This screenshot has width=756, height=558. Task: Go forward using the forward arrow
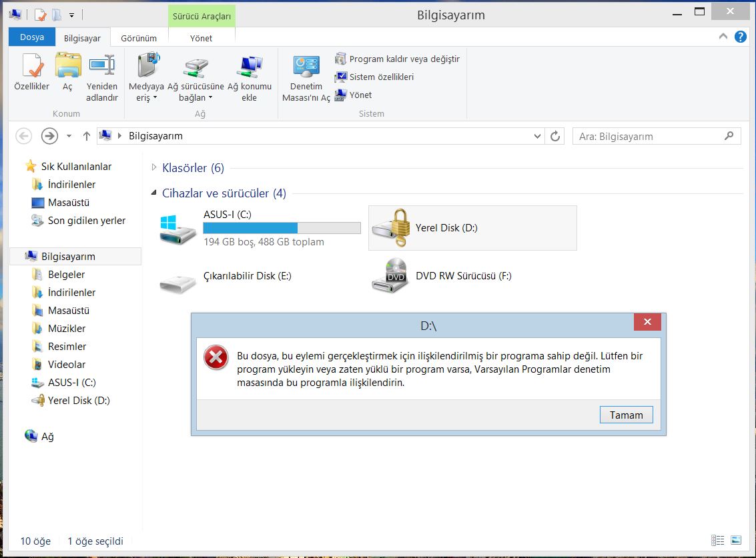pyautogui.click(x=49, y=136)
